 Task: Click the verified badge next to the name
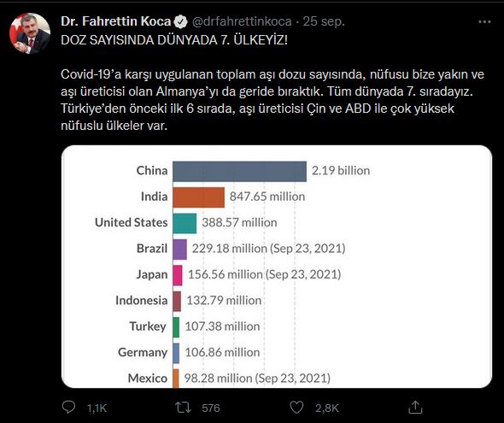point(180,22)
